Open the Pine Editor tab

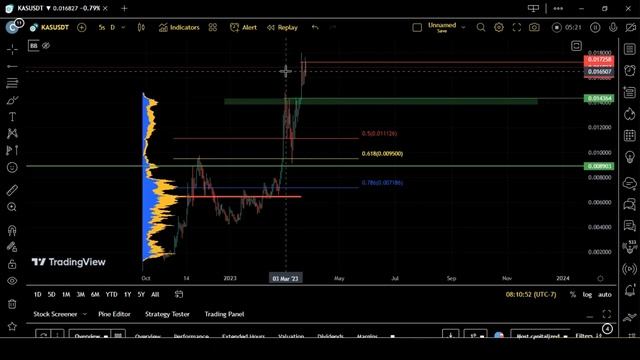pyautogui.click(x=114, y=314)
